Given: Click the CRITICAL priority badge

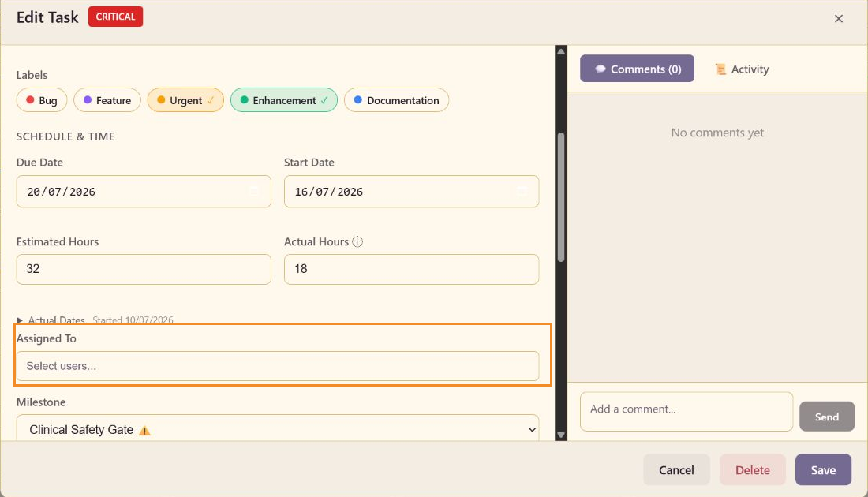Looking at the screenshot, I should (x=116, y=17).
